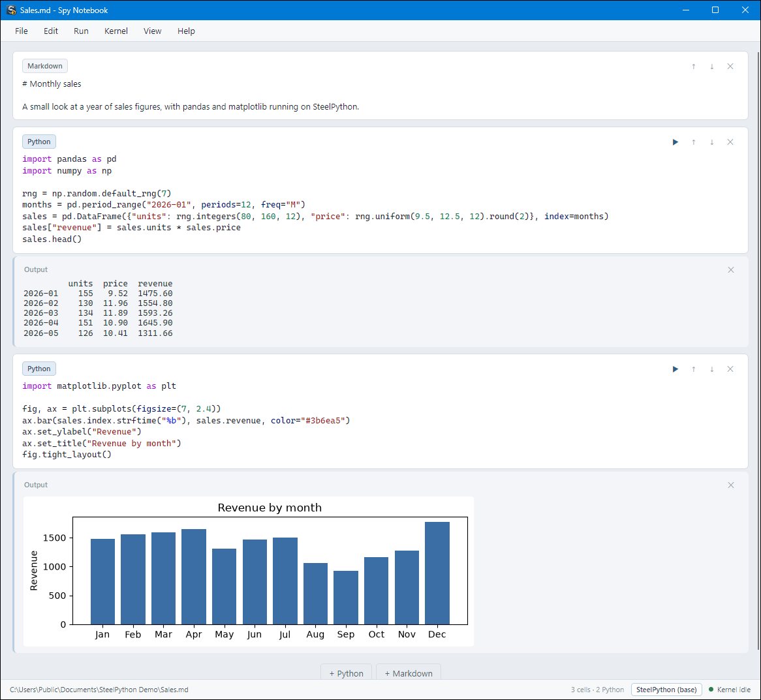Open the SteelPython (base) kernel selector
This screenshot has height=700, width=761.
(666, 690)
